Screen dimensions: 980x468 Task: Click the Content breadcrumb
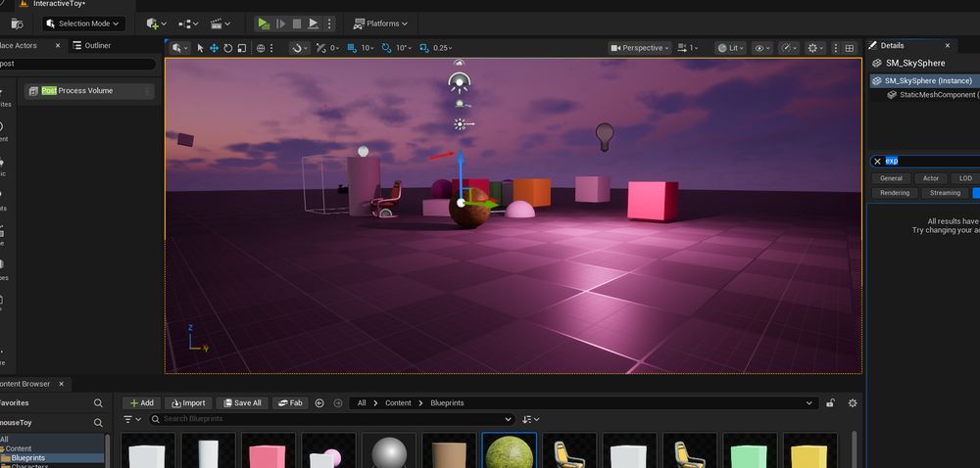398,403
